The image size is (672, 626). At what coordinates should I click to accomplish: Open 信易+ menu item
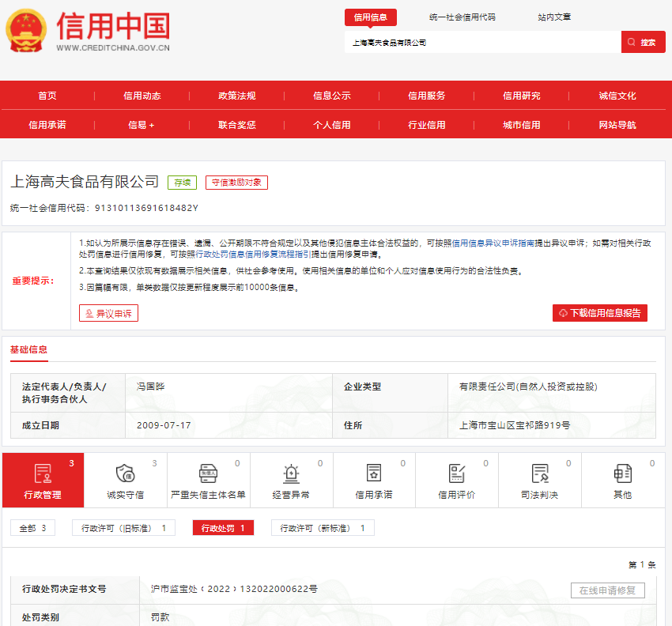tap(142, 125)
